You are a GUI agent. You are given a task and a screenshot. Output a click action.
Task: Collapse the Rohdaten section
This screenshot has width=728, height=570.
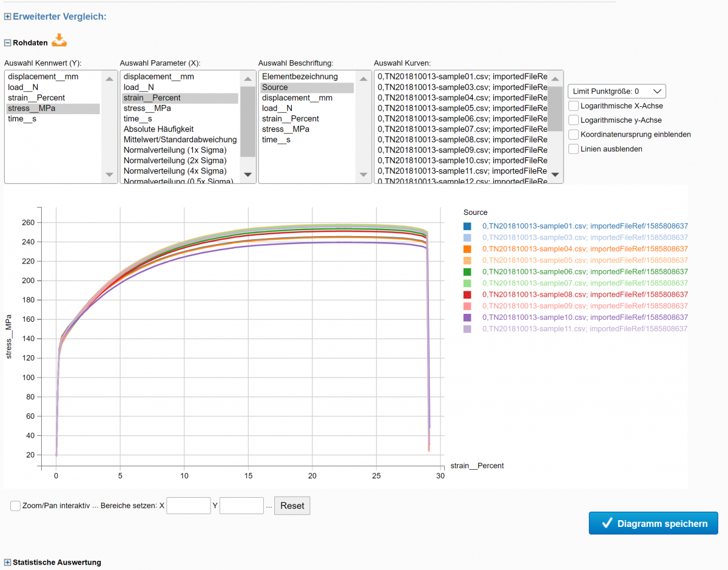click(7, 43)
